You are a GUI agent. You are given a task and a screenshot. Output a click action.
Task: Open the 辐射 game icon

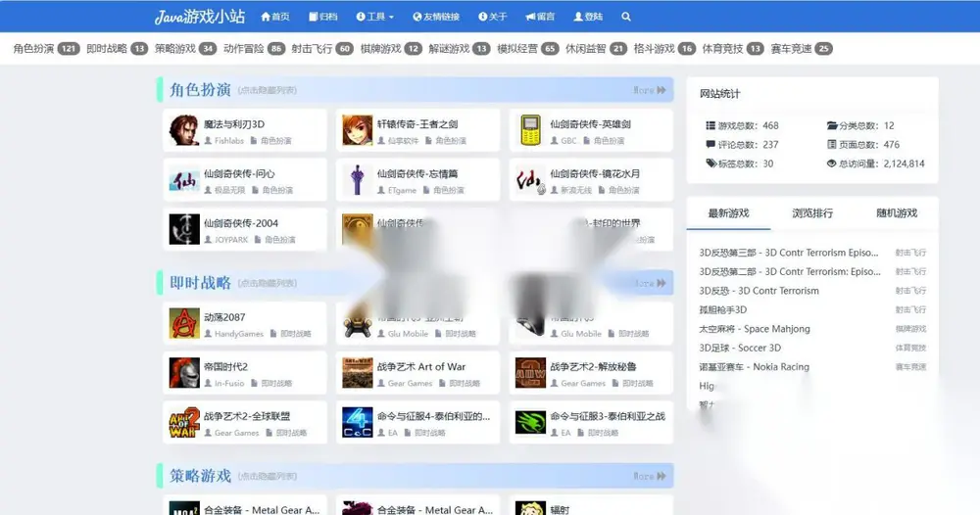click(530, 508)
